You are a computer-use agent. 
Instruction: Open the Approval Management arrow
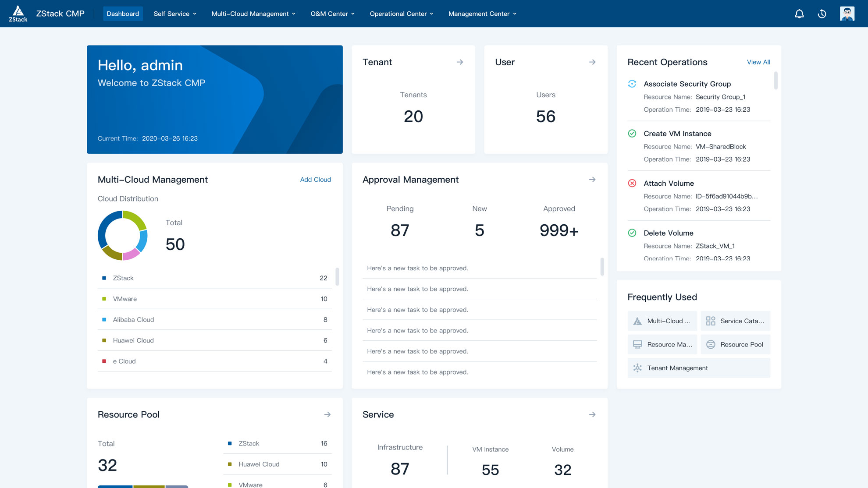point(592,180)
